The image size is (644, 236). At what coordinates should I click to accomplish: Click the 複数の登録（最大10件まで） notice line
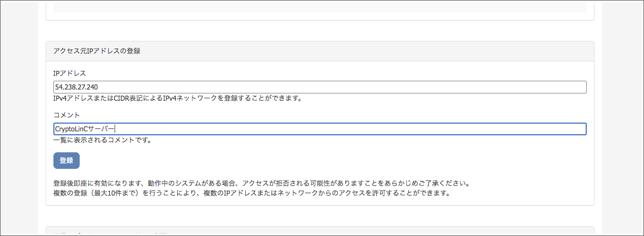[x=252, y=194]
